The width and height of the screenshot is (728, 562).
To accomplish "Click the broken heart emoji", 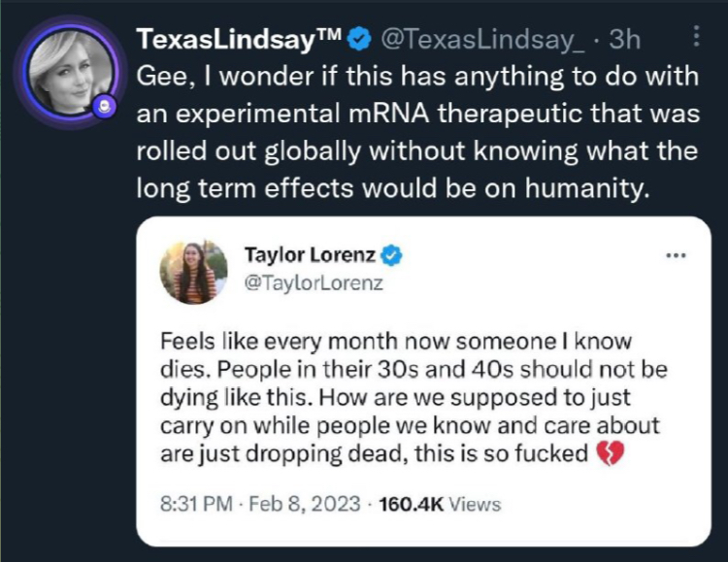I will (x=607, y=452).
